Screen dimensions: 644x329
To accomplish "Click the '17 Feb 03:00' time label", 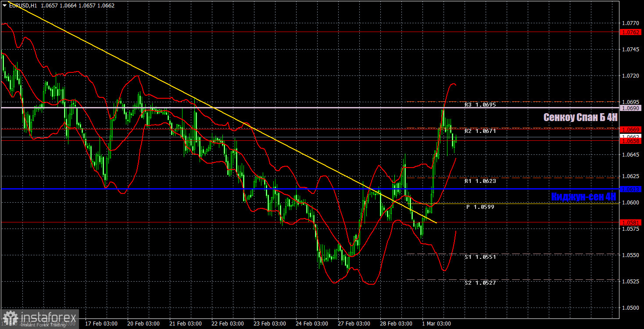I will (101, 324).
